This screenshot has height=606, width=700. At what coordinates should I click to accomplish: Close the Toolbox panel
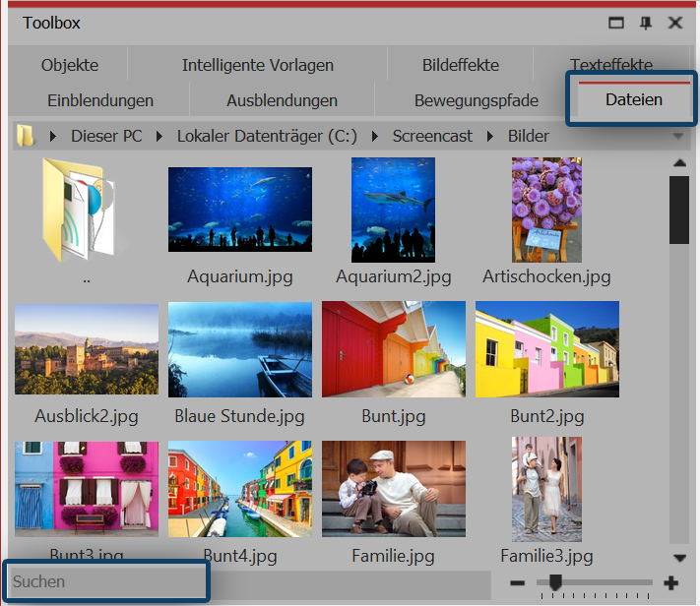click(x=675, y=23)
